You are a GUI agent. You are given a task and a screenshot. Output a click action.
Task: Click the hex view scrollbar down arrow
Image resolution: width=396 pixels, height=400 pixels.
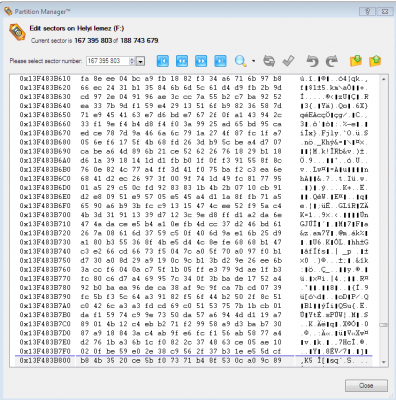click(384, 362)
